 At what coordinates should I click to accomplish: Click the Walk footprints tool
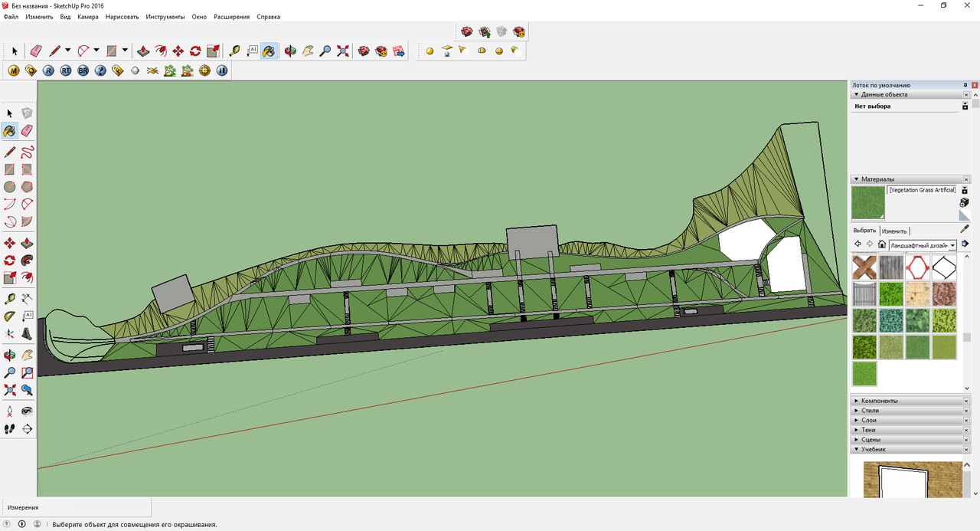[10, 429]
